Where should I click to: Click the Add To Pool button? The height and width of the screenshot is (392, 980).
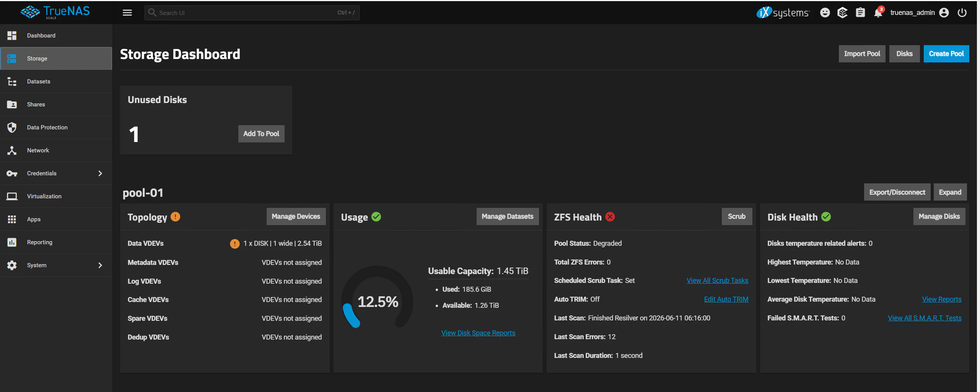click(x=261, y=134)
